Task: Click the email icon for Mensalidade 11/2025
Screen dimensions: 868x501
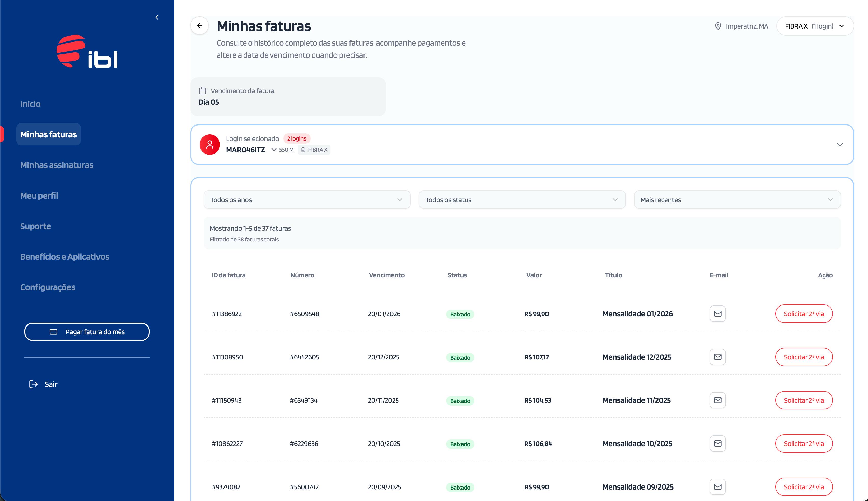Action: (x=717, y=400)
